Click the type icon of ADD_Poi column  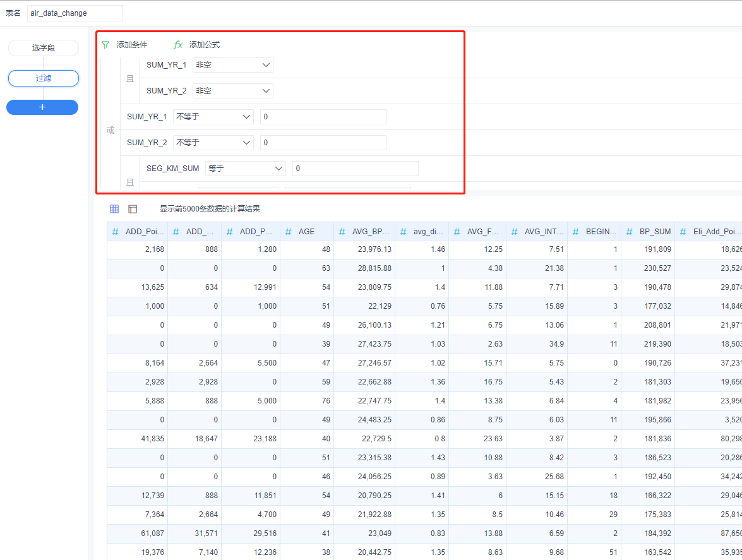[x=116, y=232]
